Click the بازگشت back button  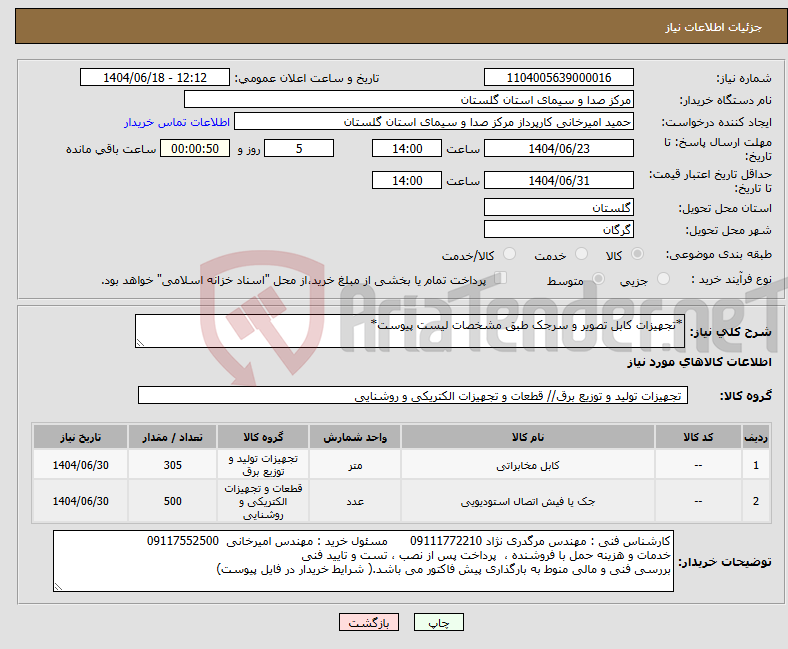coord(369,622)
